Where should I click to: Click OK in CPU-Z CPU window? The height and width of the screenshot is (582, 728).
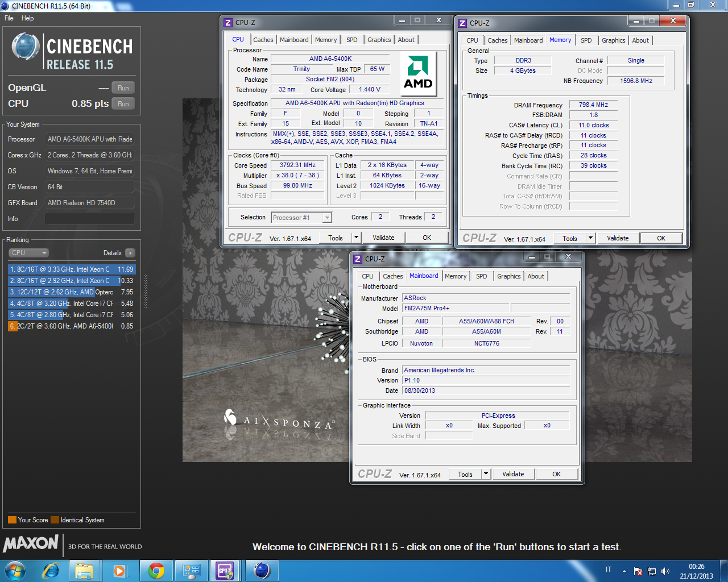pyautogui.click(x=427, y=238)
